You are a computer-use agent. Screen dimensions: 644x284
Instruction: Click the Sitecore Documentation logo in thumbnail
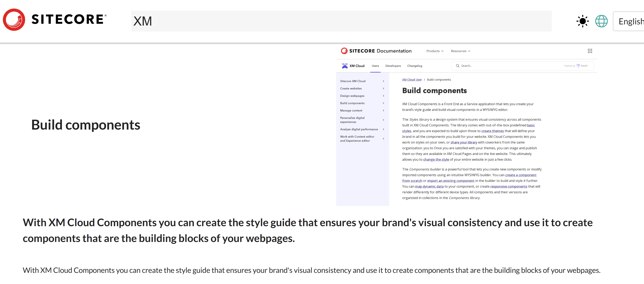pos(376,51)
